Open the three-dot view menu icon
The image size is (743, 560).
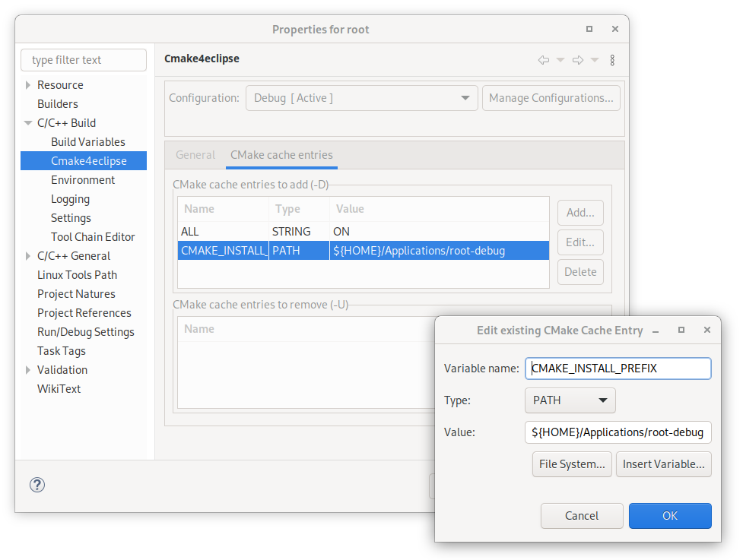612,60
